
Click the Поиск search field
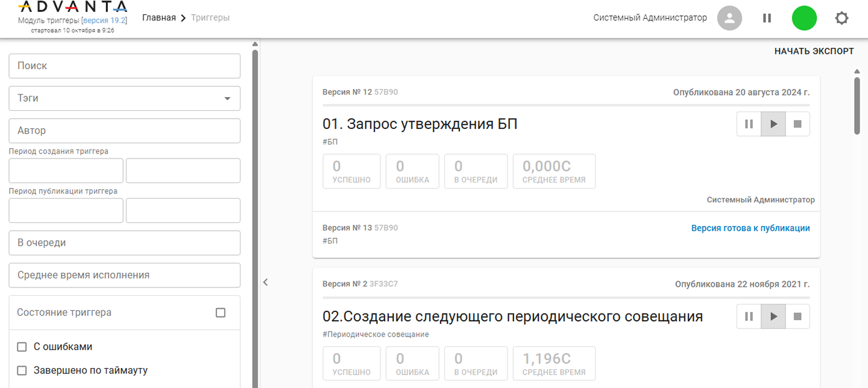click(124, 66)
